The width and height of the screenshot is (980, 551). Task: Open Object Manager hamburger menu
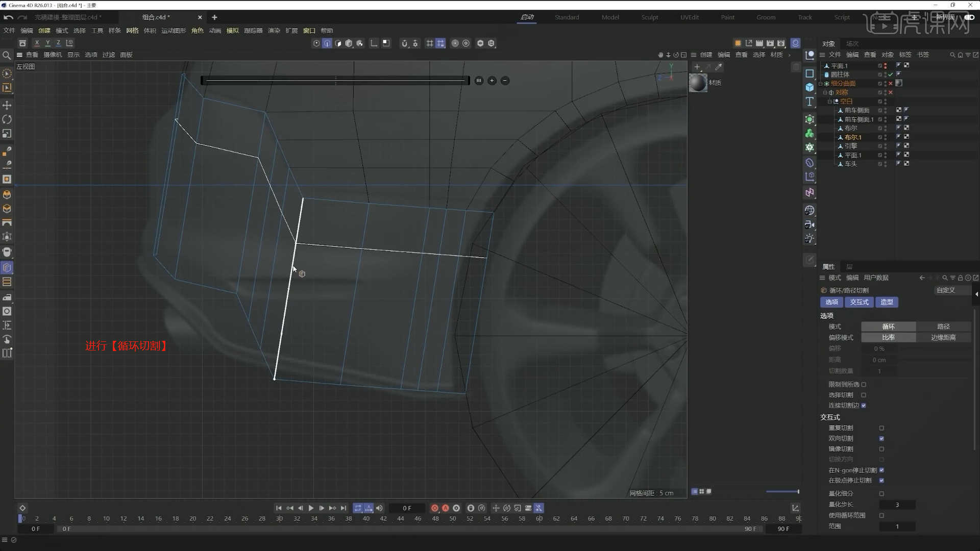pyautogui.click(x=822, y=55)
